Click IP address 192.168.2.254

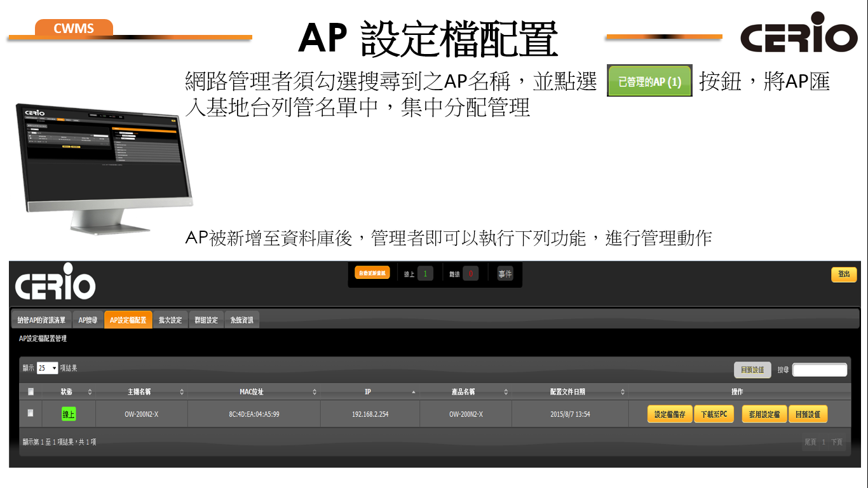[x=370, y=414]
